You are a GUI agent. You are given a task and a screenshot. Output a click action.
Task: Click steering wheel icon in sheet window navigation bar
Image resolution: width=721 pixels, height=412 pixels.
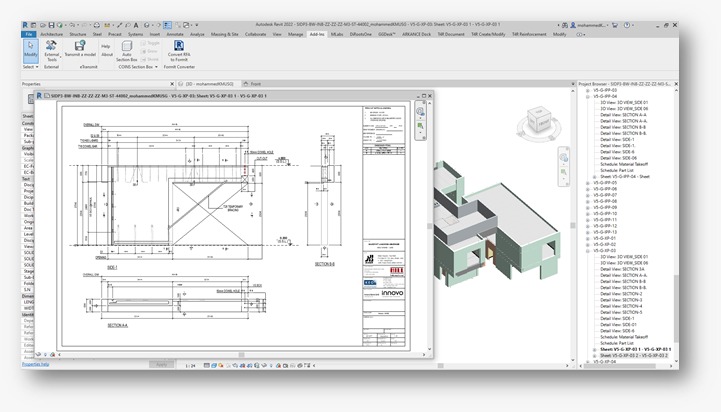420,111
